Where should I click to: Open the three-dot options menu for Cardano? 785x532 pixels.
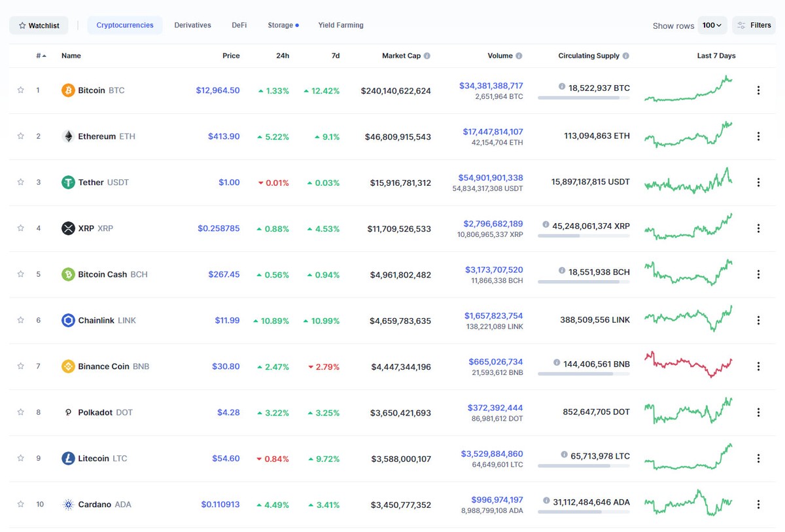[x=758, y=505]
